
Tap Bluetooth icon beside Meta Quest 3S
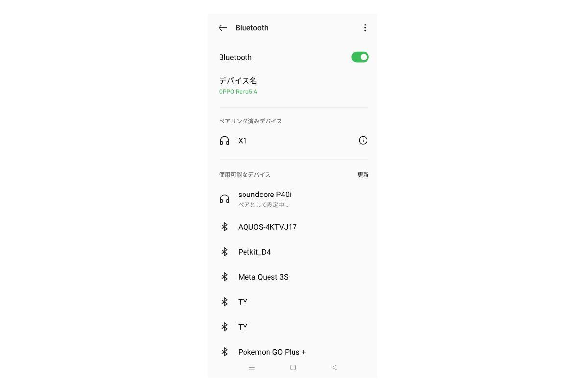pos(224,277)
